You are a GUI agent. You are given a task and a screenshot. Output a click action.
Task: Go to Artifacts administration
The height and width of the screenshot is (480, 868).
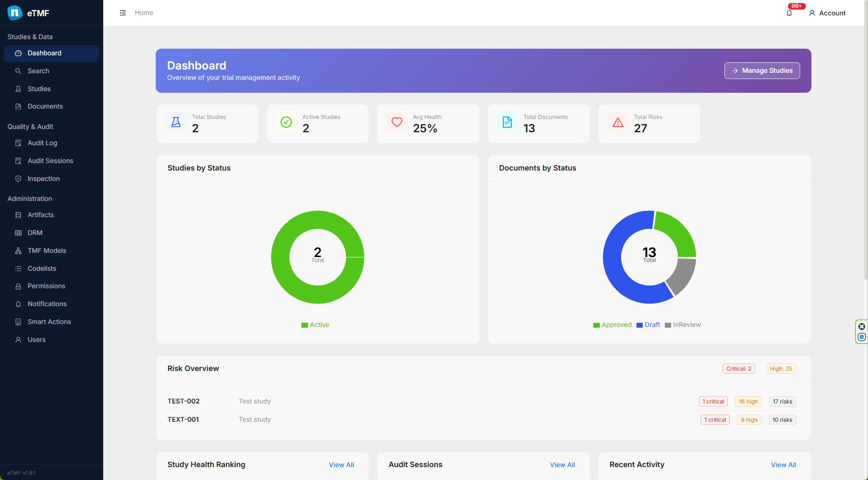(x=51, y=215)
